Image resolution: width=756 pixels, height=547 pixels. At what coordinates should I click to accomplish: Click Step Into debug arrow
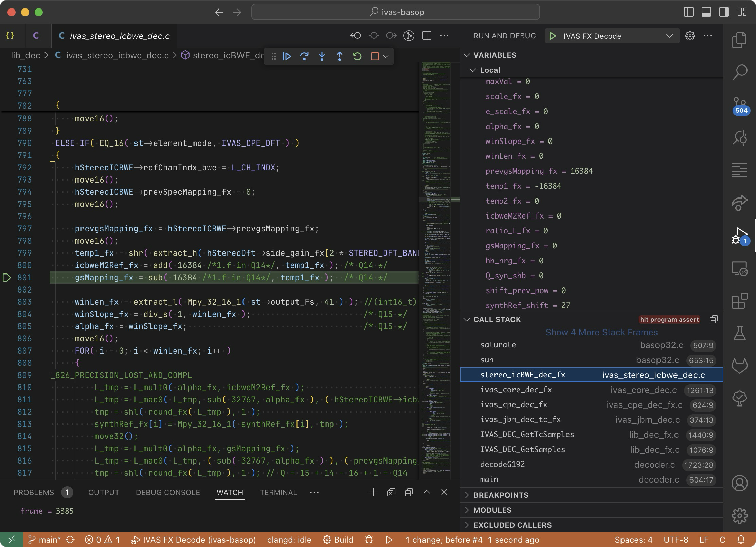click(x=322, y=56)
